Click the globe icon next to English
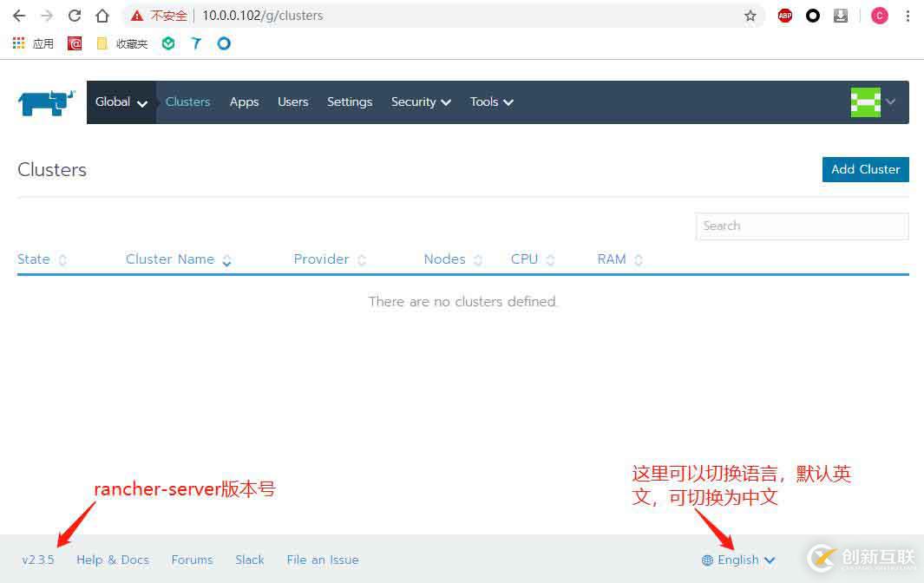924x583 pixels. point(706,560)
